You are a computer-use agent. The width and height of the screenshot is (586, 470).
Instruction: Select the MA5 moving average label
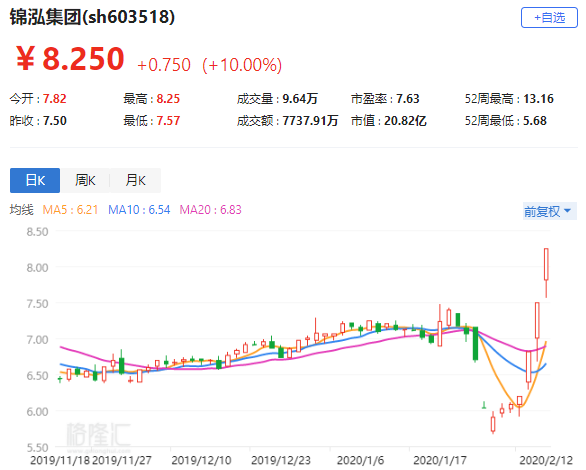click(x=70, y=210)
